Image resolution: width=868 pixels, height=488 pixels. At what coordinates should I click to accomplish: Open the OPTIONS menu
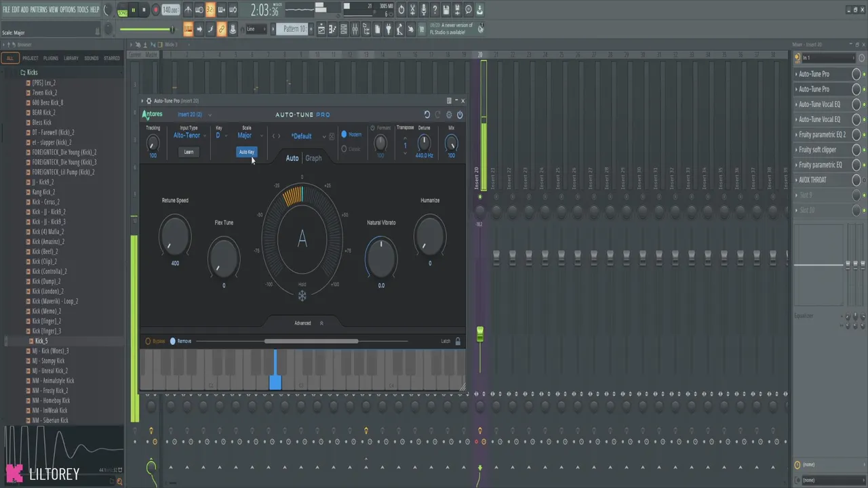(68, 9)
